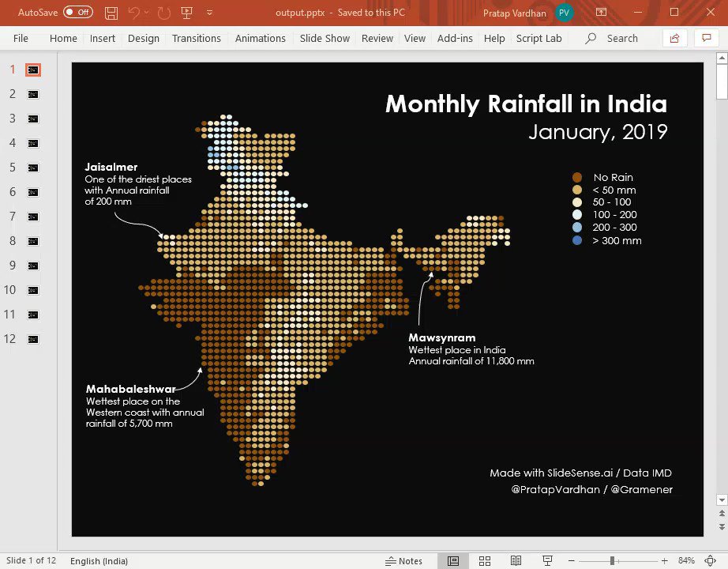
Task: Click the Search box
Action: (x=621, y=38)
